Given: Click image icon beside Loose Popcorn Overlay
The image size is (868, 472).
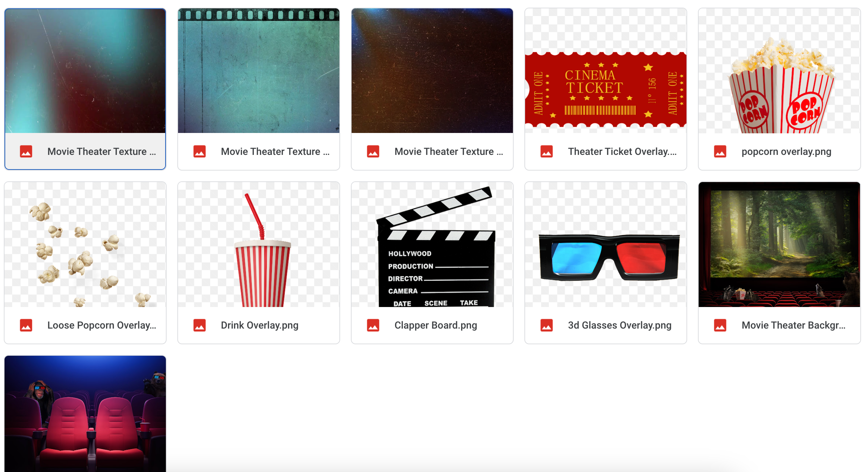Looking at the screenshot, I should pos(26,325).
